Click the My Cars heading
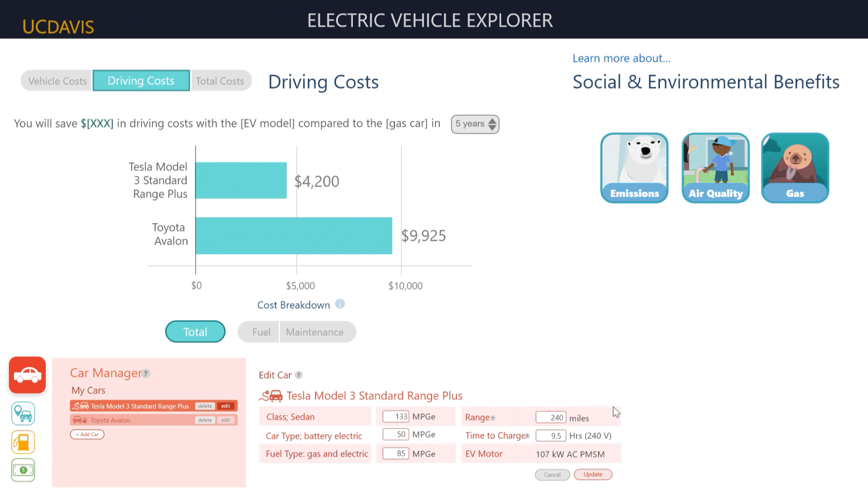This screenshot has height=488, width=868. [88, 390]
